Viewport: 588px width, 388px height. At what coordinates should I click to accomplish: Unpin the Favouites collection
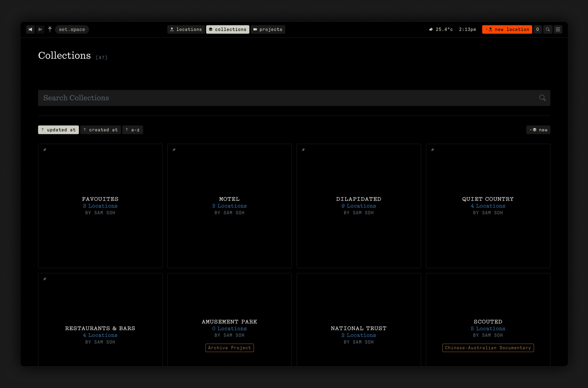45,150
